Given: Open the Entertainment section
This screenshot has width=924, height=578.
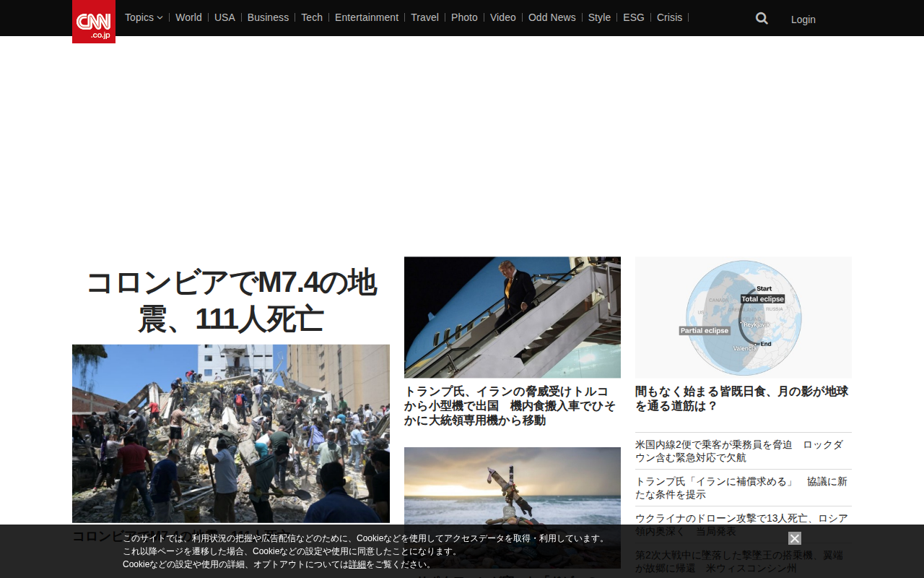Looking at the screenshot, I should 367,17.
